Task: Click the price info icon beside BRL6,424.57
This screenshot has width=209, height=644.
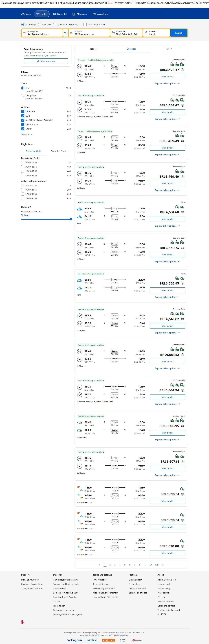Action: point(183,70)
